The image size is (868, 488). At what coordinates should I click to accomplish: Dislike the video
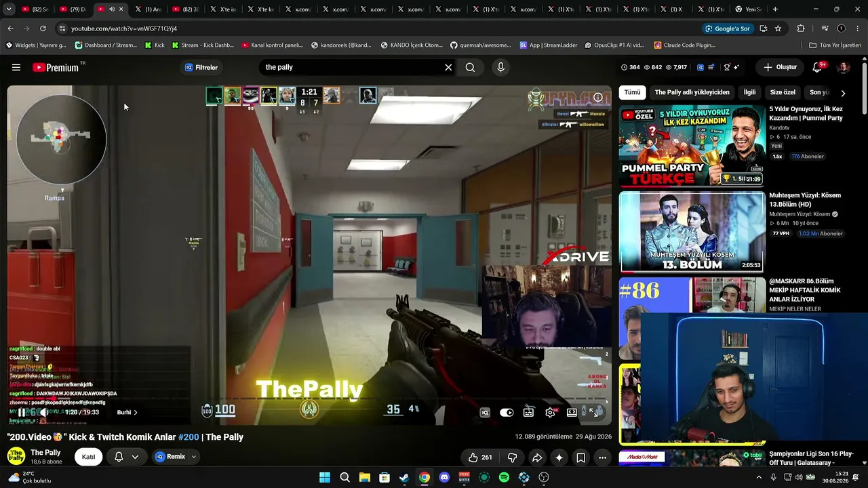tap(513, 457)
